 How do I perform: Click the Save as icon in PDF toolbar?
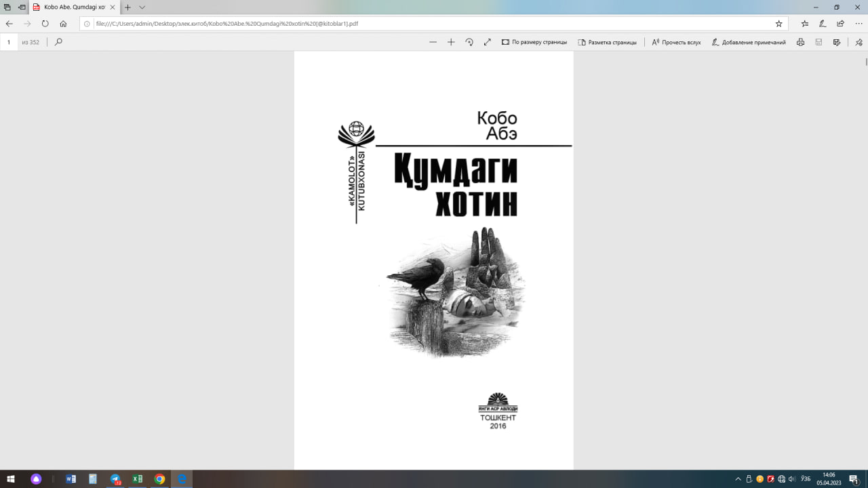[x=837, y=42]
